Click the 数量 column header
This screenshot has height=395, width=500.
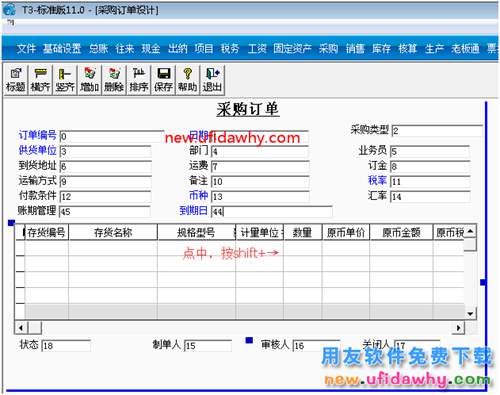[x=302, y=232]
